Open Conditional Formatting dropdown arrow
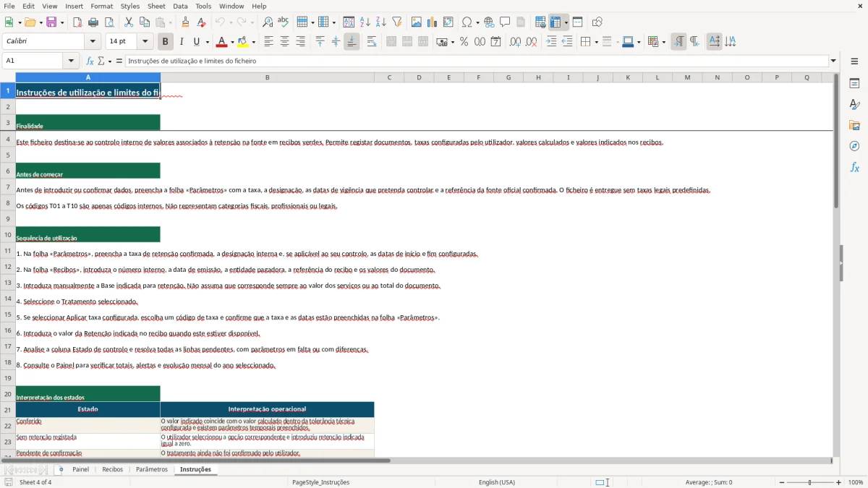868x488 pixels. pos(663,42)
